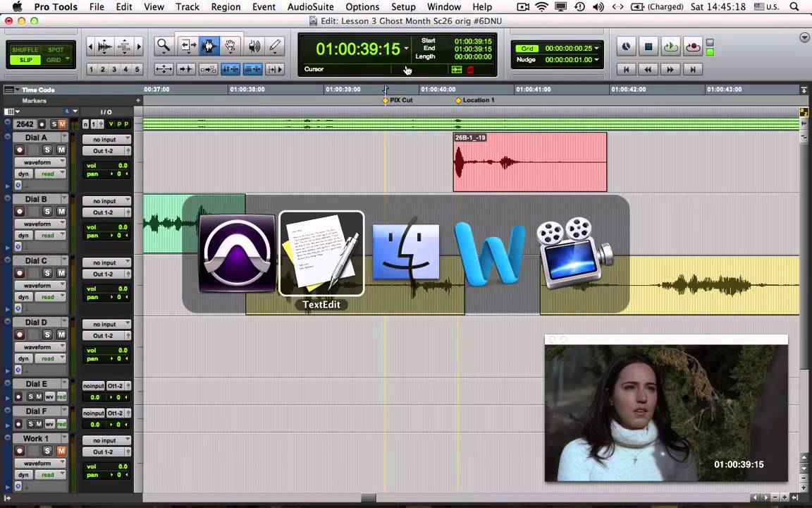This screenshot has height=508, width=812.
Task: Click zoom preset 5 button
Action: [x=137, y=69]
